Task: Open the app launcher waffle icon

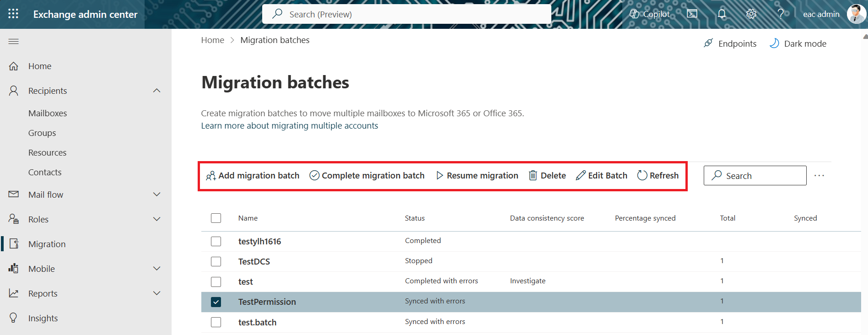Action: (13, 14)
